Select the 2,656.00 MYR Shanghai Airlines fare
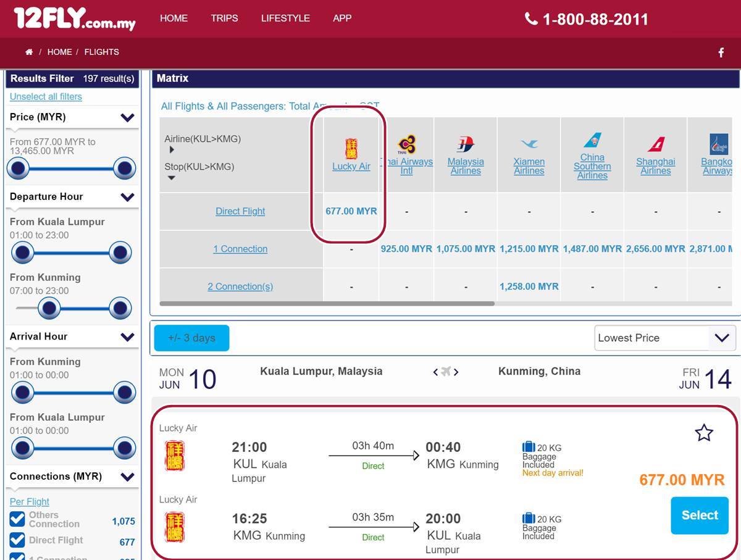The image size is (741, 560). point(656,249)
